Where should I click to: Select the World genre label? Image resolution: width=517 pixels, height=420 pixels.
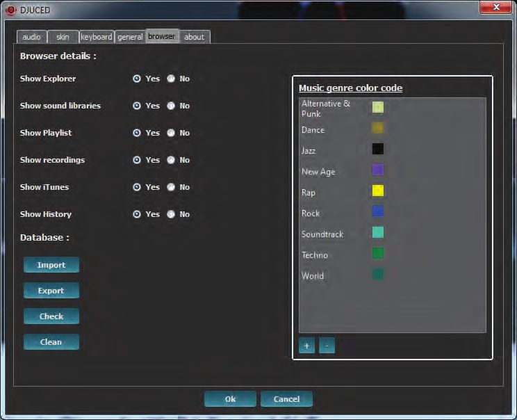(313, 276)
